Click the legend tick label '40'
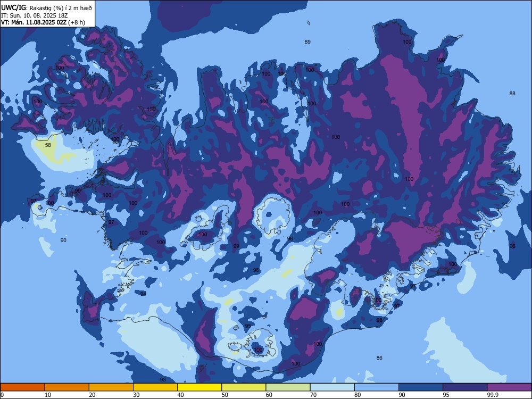The height and width of the screenshot is (399, 532). pos(180,395)
